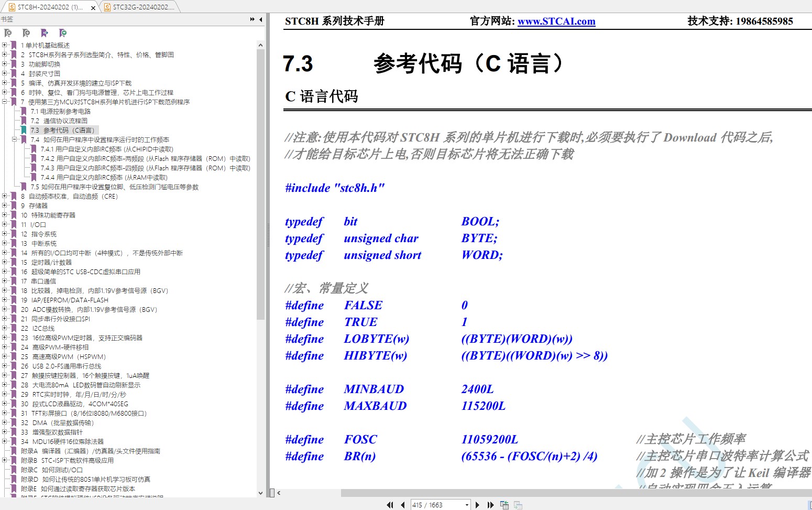This screenshot has height=510, width=812.
Task: Expand bookmark 2 STC8H系列各子系列选型简介
Action: (5, 55)
